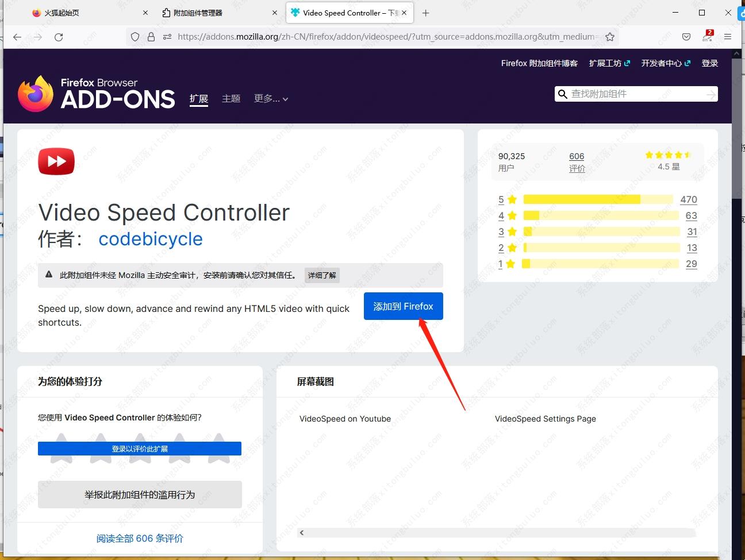Open 阅读全部 606 条评价 link
Viewport: 745px width, 560px height.
click(x=140, y=538)
